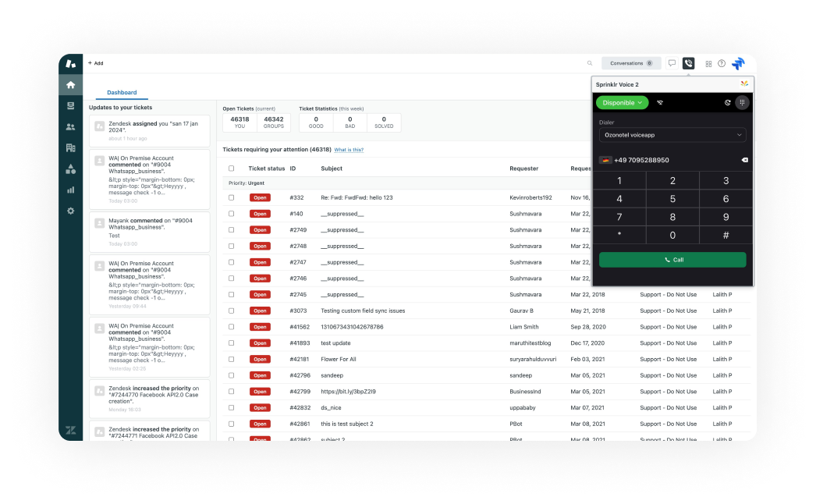This screenshot has height=504, width=816.
Task: Sort by the ID column header
Action: (293, 169)
